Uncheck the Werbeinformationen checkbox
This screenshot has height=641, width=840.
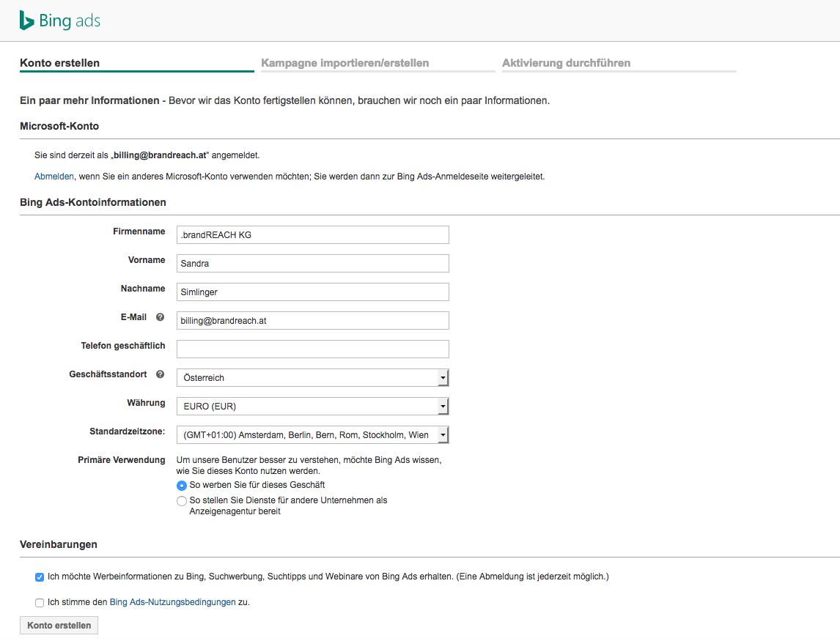(40, 577)
